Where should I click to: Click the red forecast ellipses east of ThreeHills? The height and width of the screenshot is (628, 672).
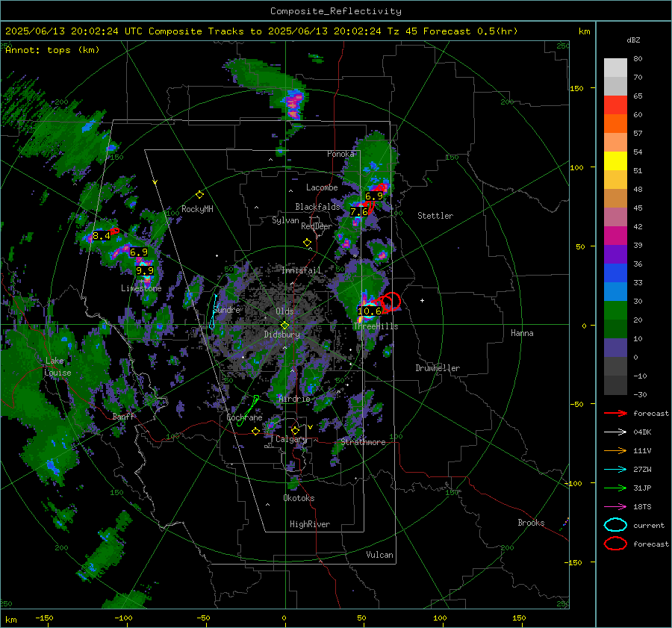pyautogui.click(x=388, y=302)
